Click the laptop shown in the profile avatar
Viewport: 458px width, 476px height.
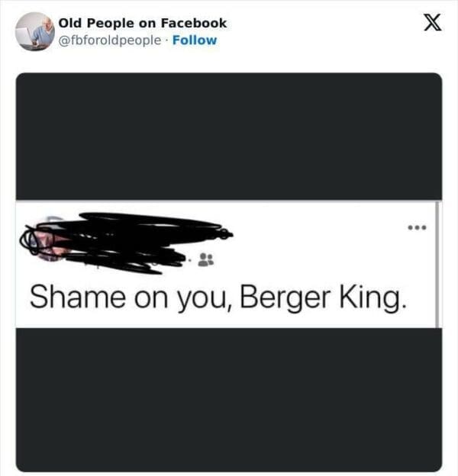(x=24, y=37)
